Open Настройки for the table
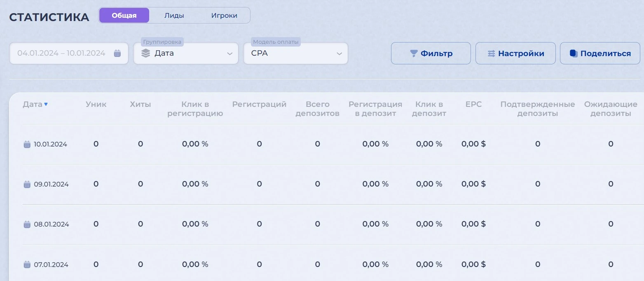 point(515,53)
